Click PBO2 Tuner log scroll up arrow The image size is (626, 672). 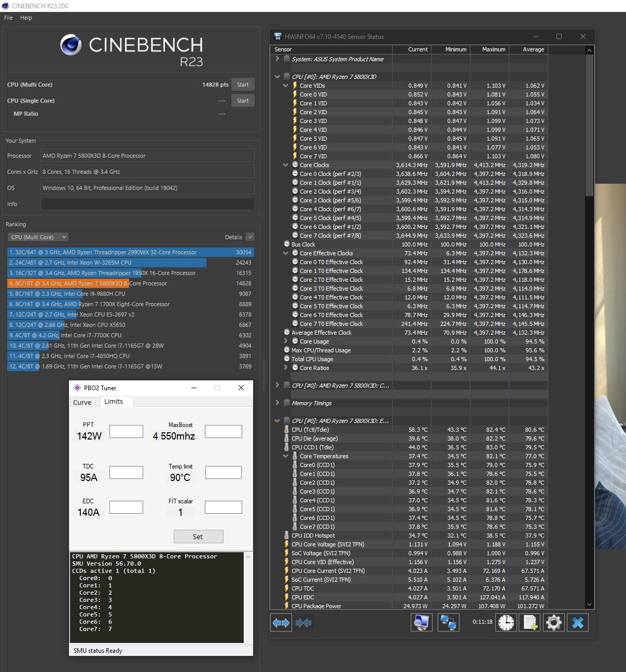click(248, 557)
